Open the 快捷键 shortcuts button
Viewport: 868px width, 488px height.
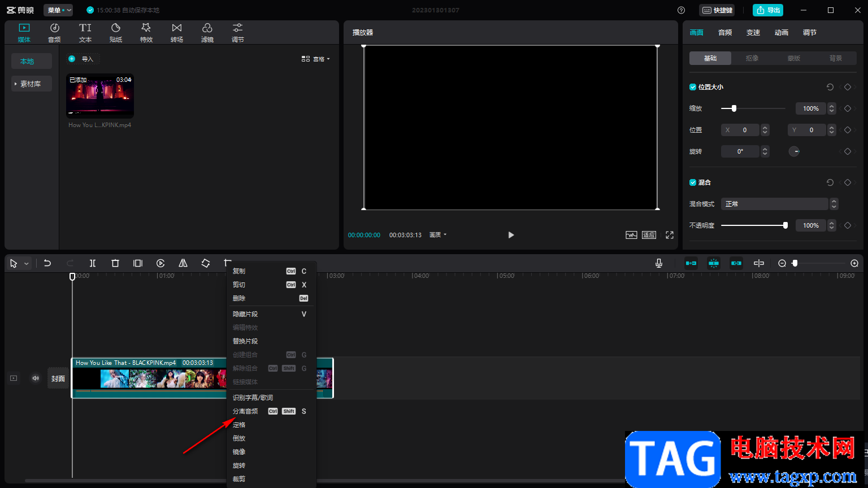click(717, 10)
